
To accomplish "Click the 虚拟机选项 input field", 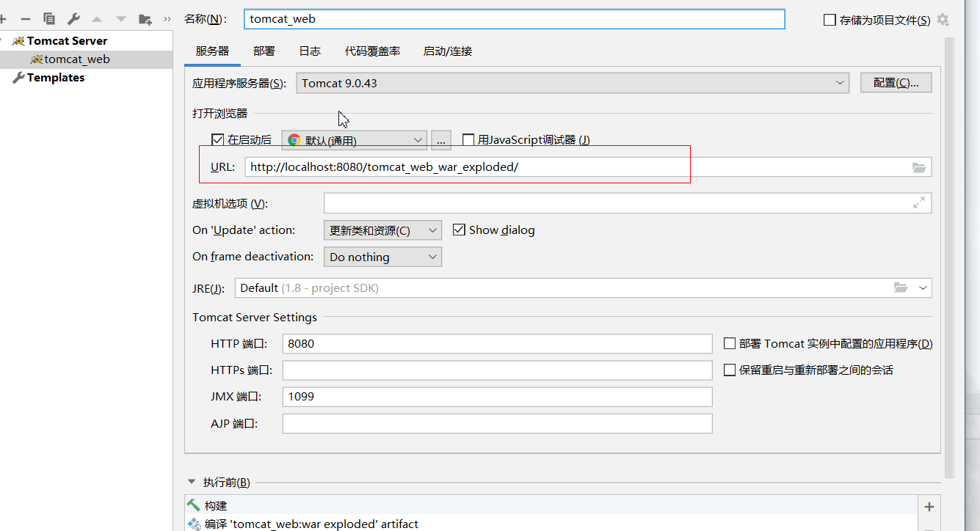I will (x=628, y=203).
